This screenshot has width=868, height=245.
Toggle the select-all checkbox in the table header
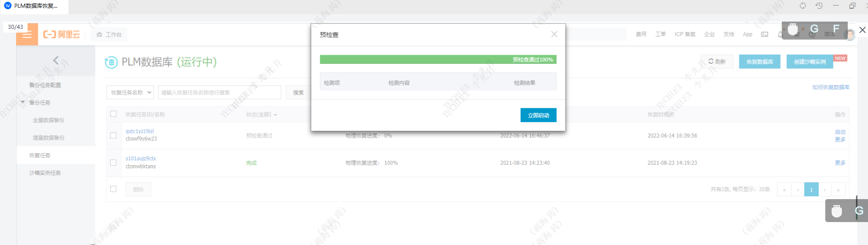click(x=113, y=114)
